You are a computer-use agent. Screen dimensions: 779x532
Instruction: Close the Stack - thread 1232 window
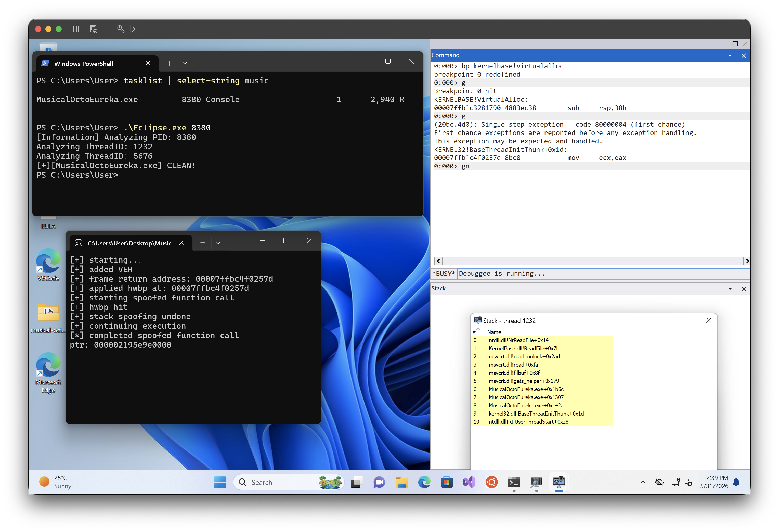709,320
